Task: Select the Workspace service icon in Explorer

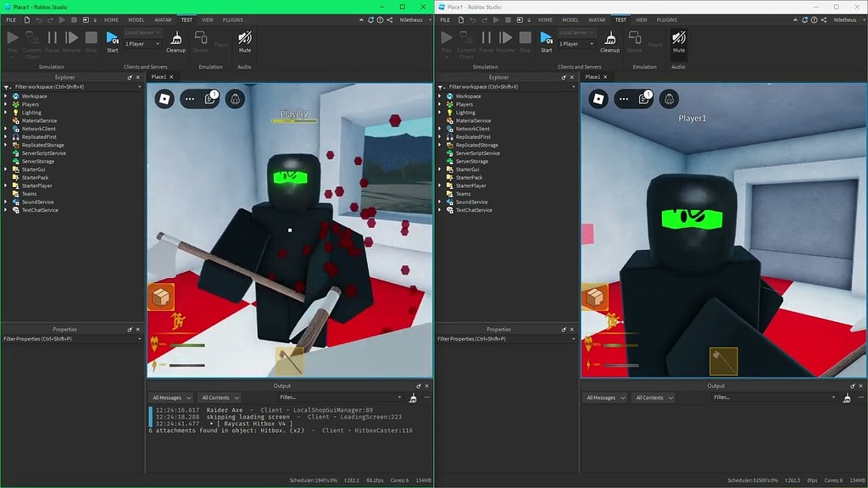Action: click(x=15, y=97)
